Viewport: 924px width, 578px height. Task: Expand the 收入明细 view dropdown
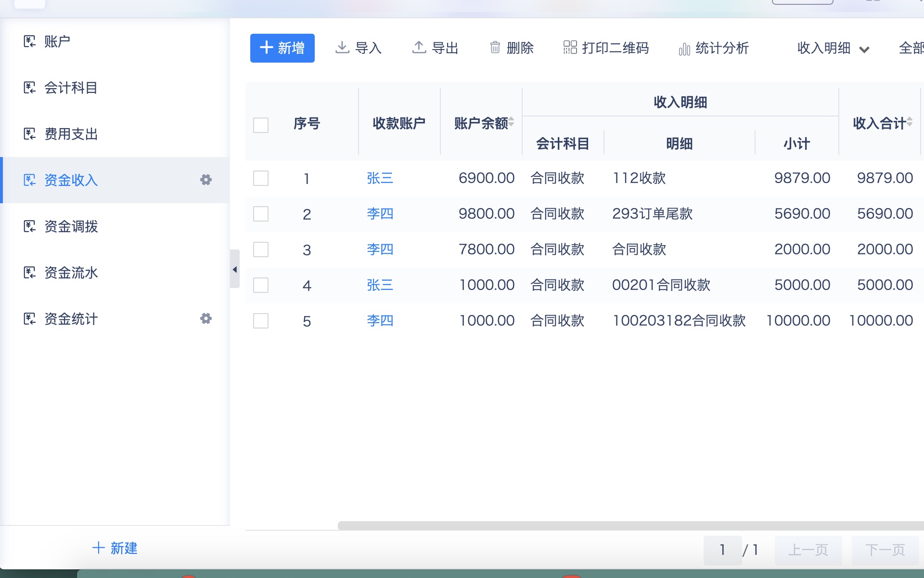pyautogui.click(x=834, y=48)
